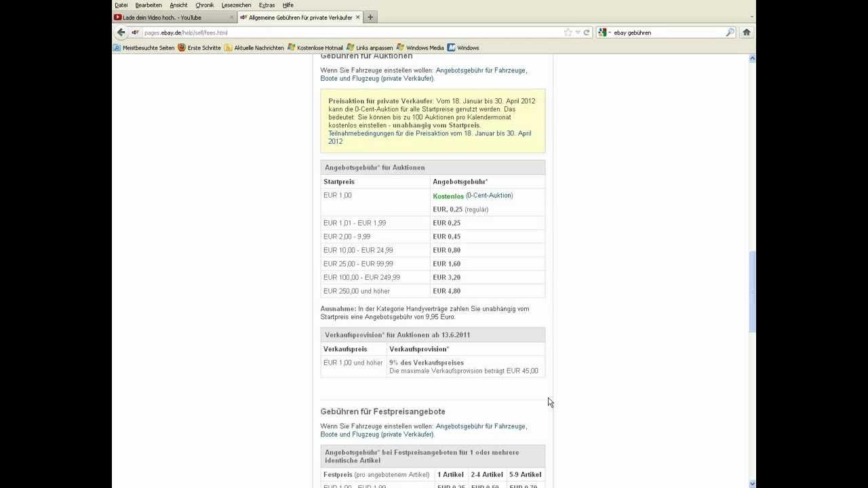Screen dimensions: 868x488
Task: Open Teilnahmebedingungen für die Preisaktion link
Action: 430,138
